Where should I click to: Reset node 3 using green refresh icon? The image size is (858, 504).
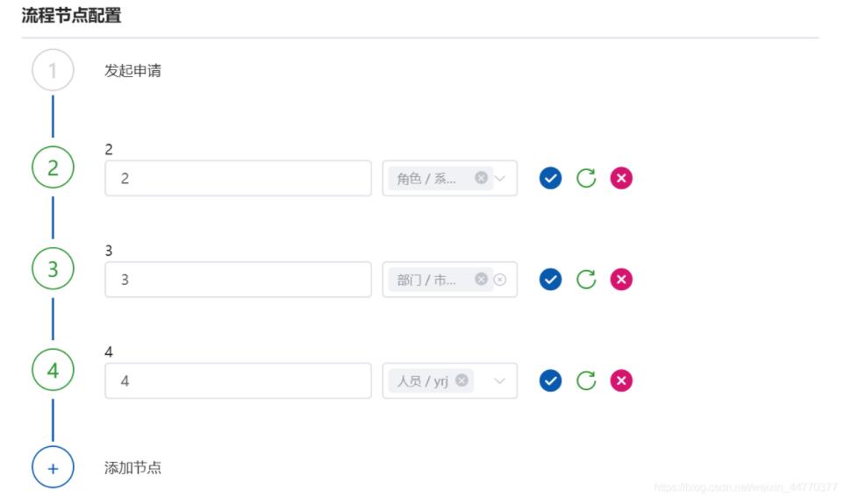tap(586, 280)
